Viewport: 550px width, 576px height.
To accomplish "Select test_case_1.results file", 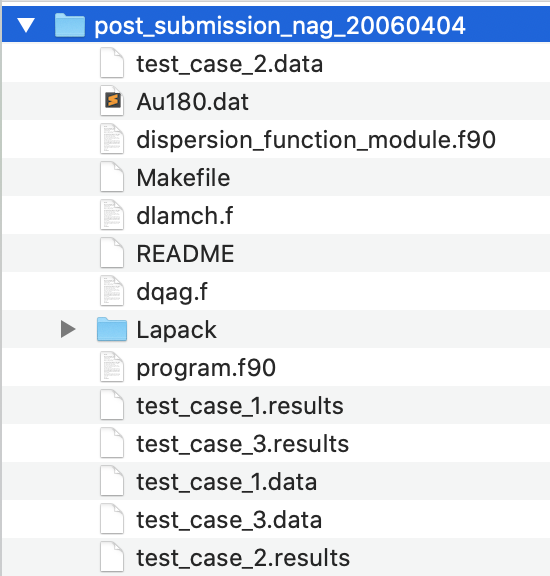I will coord(240,406).
